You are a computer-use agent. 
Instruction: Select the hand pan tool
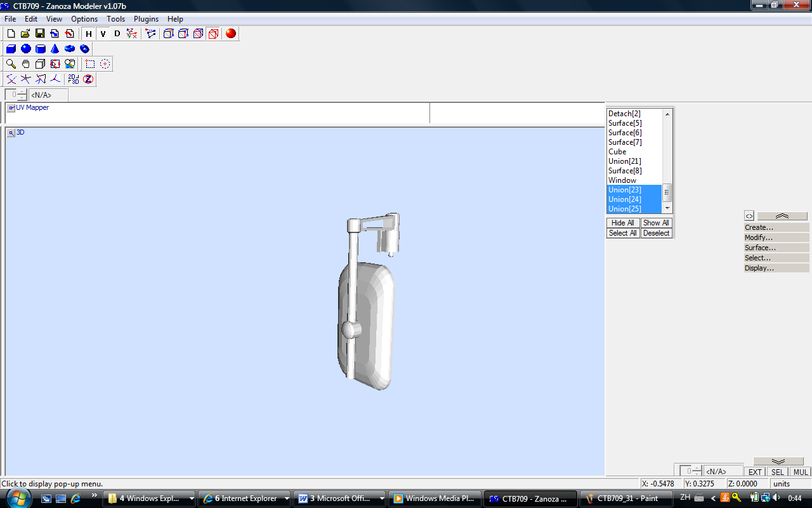click(25, 64)
